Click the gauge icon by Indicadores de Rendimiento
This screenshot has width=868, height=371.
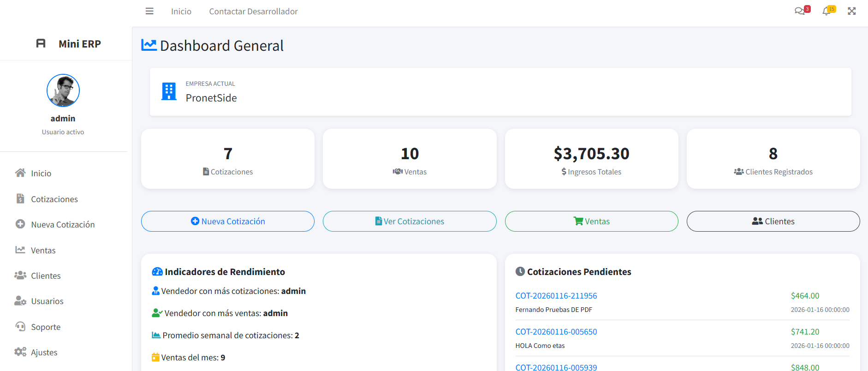[x=157, y=272]
